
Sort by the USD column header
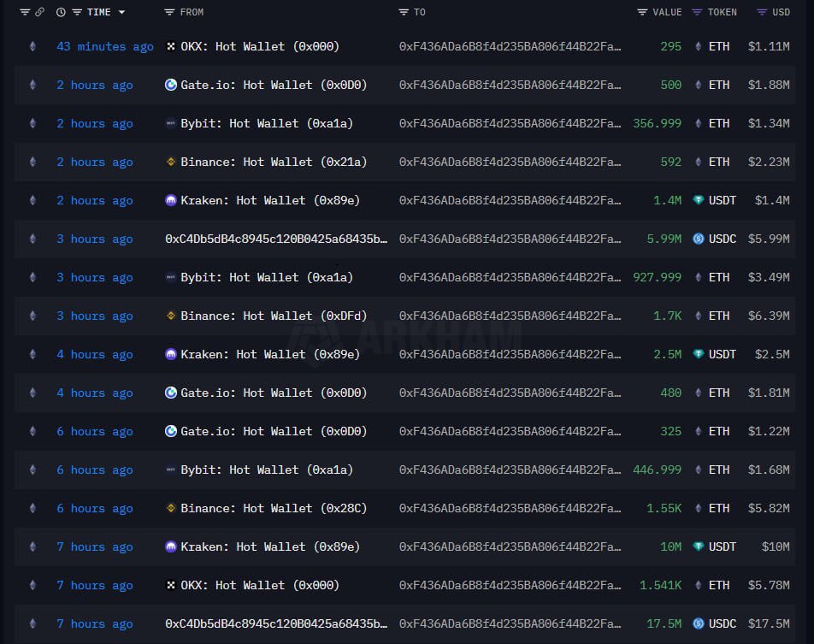pos(781,12)
